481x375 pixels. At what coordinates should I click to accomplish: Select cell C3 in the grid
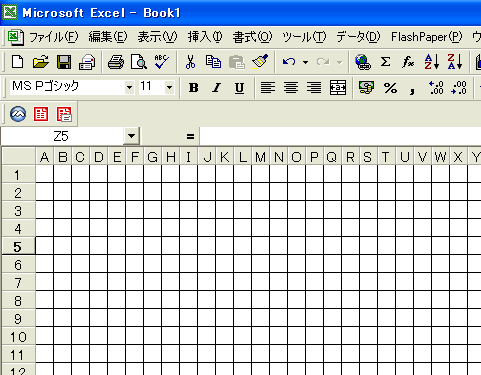pyautogui.click(x=81, y=210)
